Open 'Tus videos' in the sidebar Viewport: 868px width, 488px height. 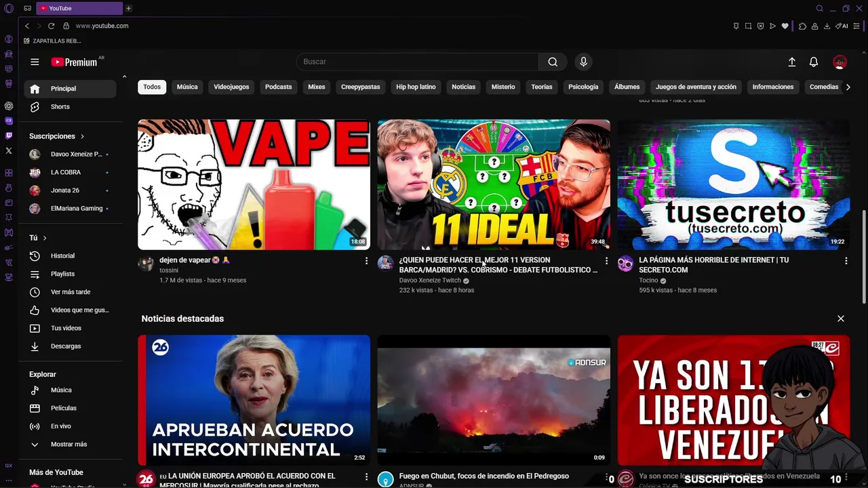[68, 328]
